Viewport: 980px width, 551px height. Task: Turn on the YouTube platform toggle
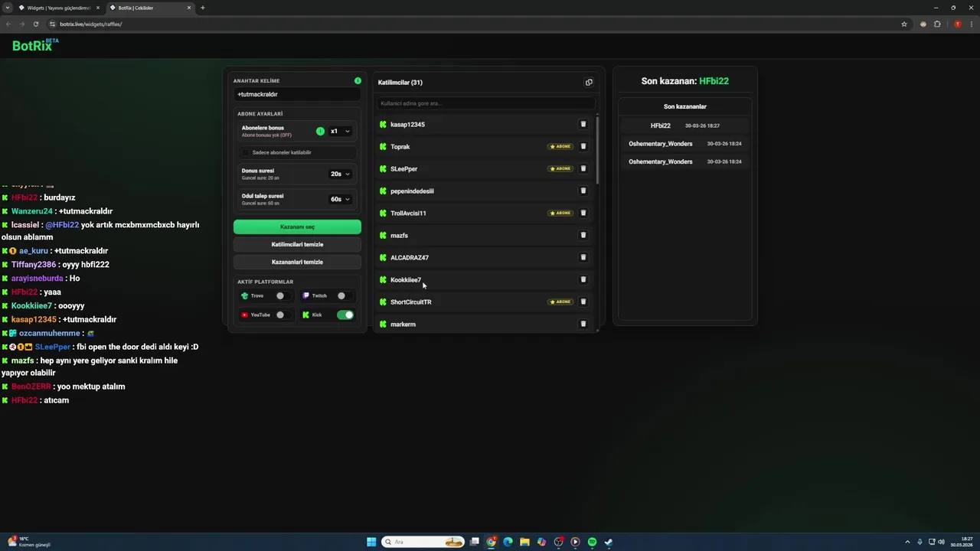(x=283, y=315)
